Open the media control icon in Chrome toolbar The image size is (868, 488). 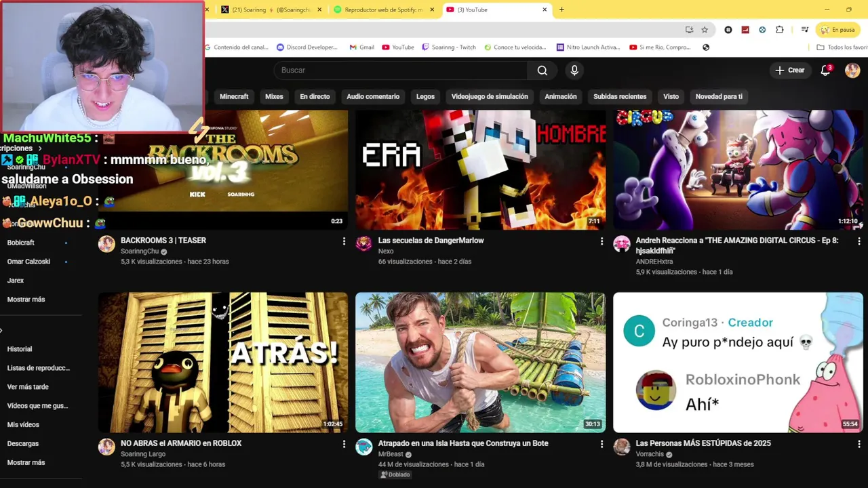click(804, 30)
